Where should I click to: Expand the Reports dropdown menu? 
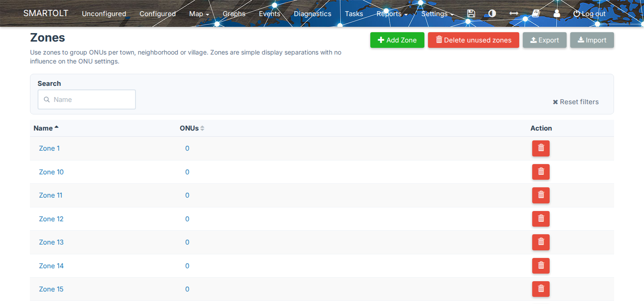tap(392, 14)
